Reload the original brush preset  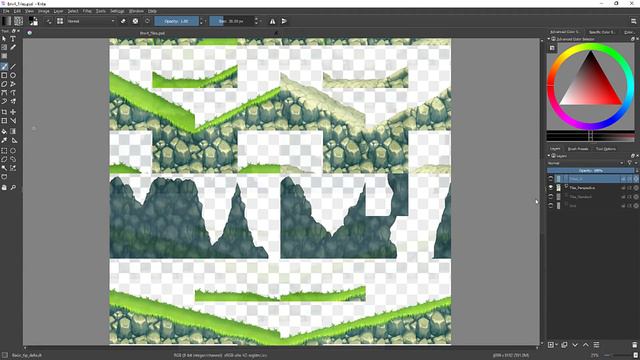(x=147, y=21)
